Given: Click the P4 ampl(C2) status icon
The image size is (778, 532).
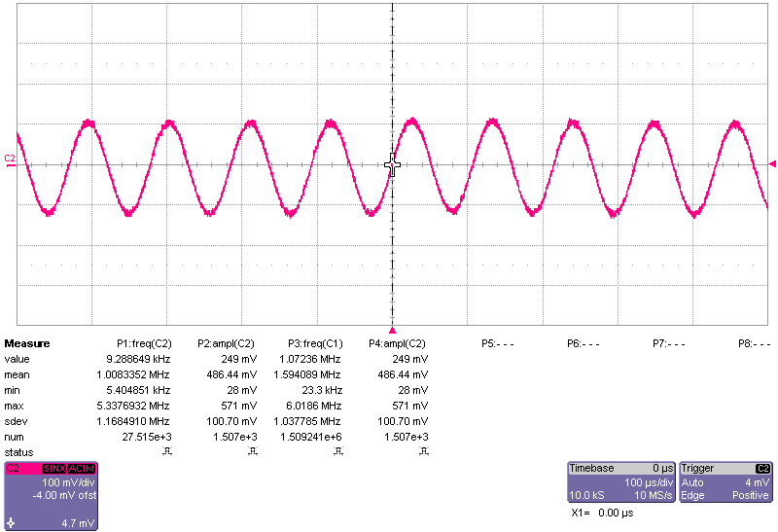Looking at the screenshot, I should 420,452.
